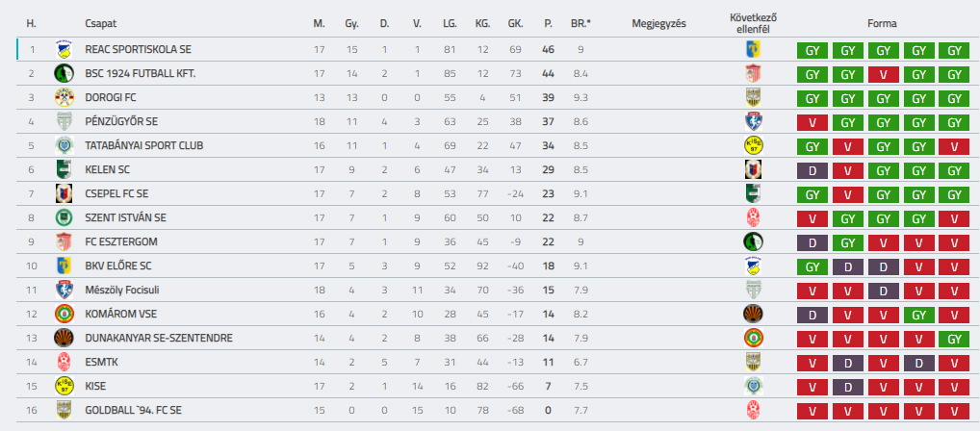Click red V form badge in BSC row

point(883,74)
